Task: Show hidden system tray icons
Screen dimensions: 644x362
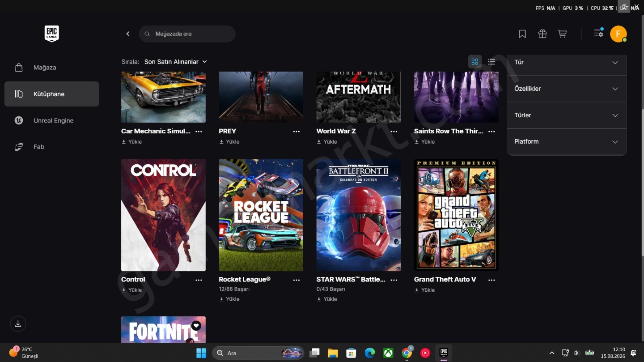Action: point(552,353)
